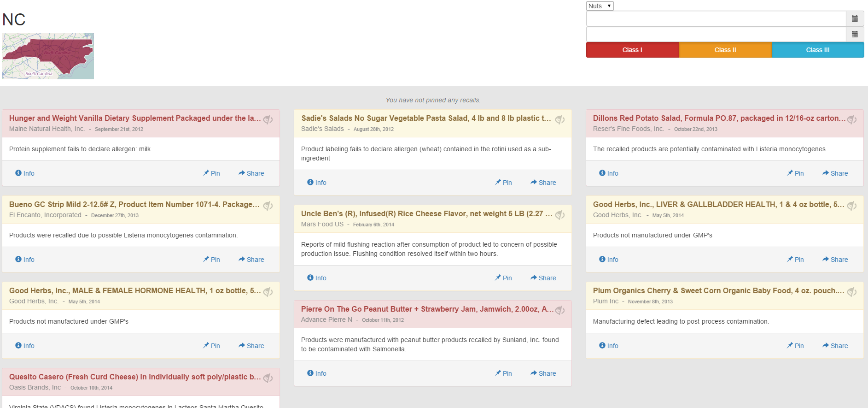
Task: Pin the Pierre On The Go Jamwich recall
Action: pyautogui.click(x=504, y=373)
